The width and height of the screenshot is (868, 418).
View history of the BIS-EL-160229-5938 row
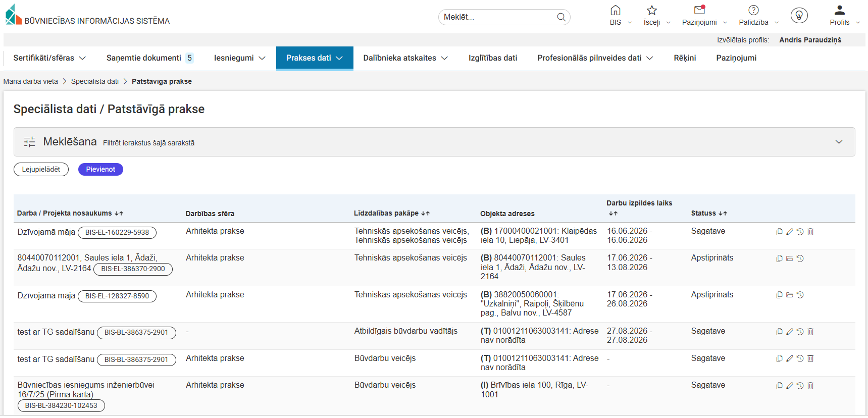tap(800, 232)
